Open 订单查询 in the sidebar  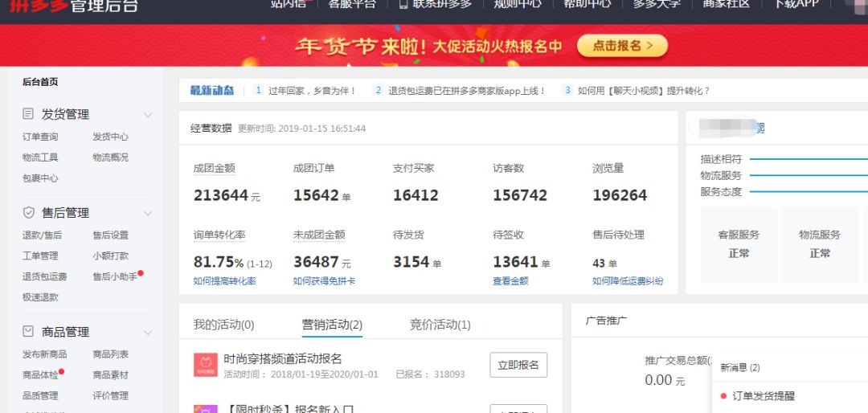pos(40,137)
